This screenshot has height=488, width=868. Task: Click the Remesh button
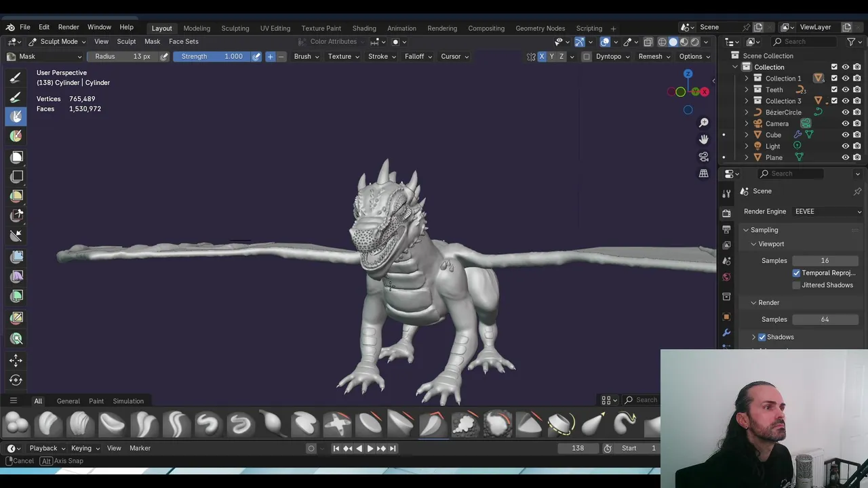tap(650, 56)
